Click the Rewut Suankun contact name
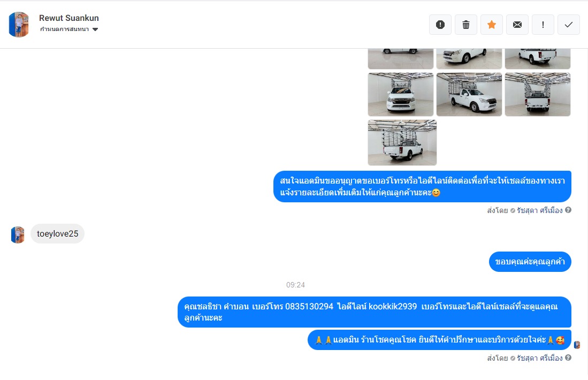The height and width of the screenshot is (380, 588). tap(69, 18)
